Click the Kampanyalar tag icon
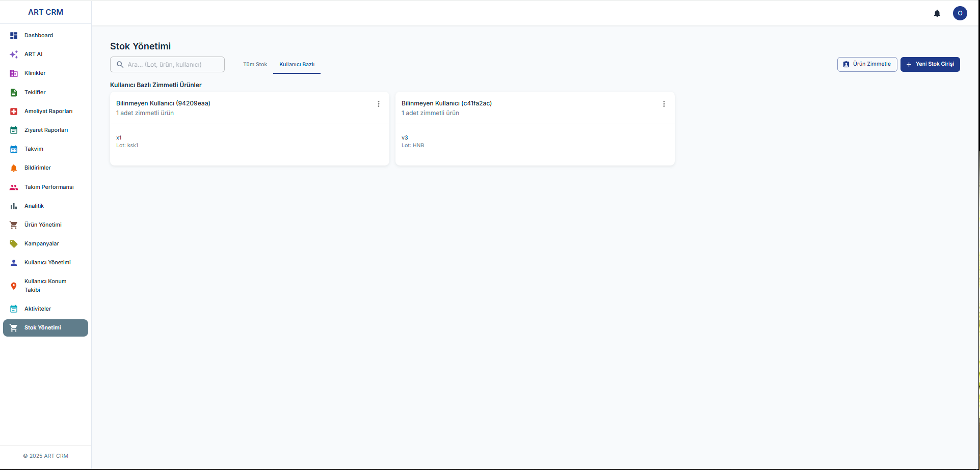This screenshot has width=980, height=470. [x=14, y=244]
